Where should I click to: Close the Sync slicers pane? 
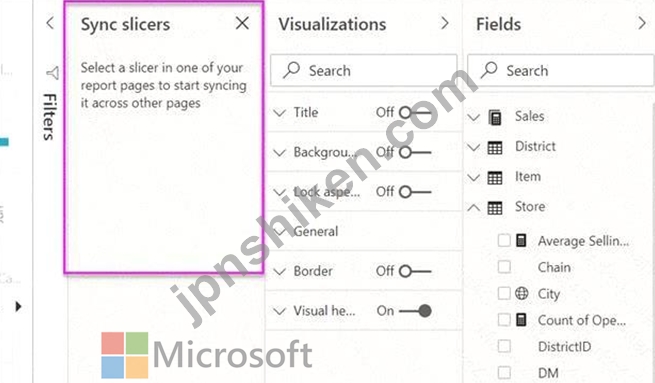click(242, 23)
